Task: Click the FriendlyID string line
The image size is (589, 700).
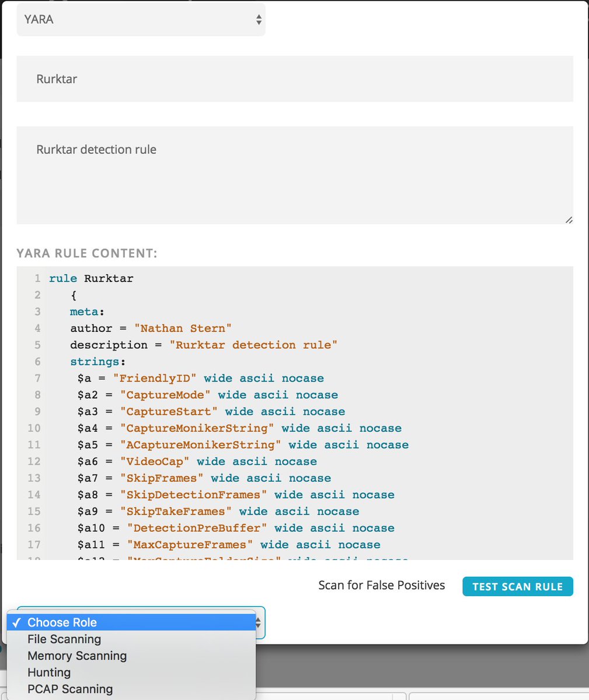Action: click(201, 378)
